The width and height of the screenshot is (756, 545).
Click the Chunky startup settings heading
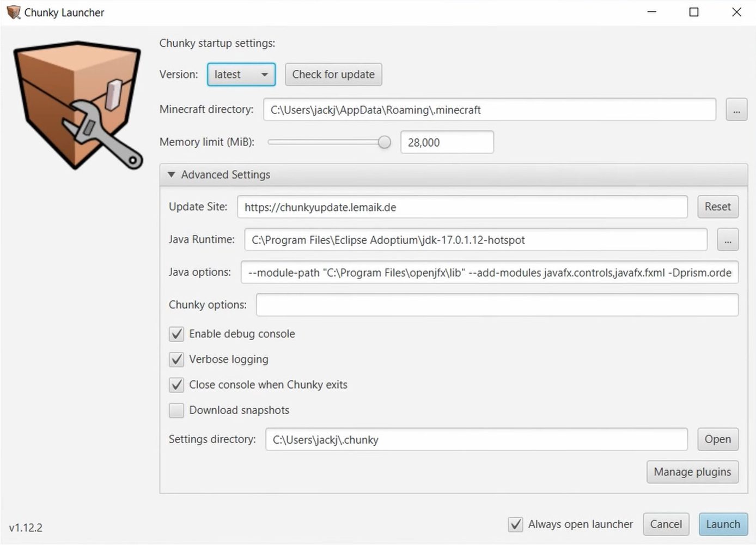[x=217, y=43]
